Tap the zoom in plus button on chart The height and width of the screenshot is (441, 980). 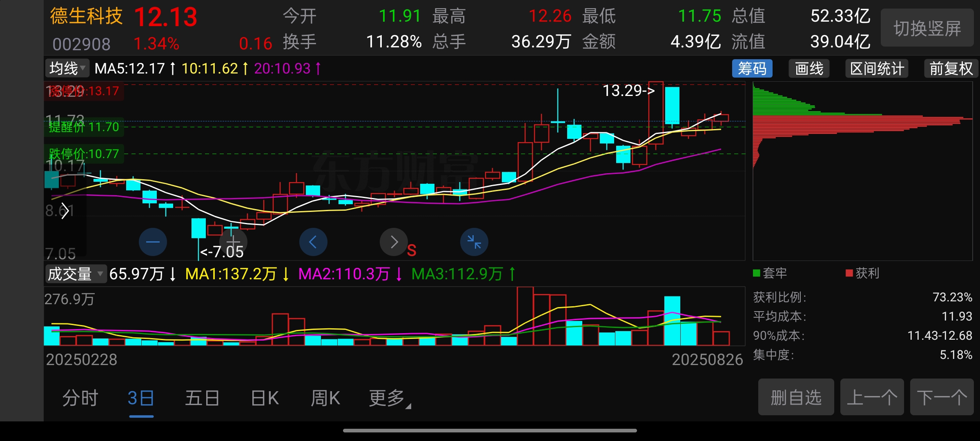pyautogui.click(x=233, y=242)
